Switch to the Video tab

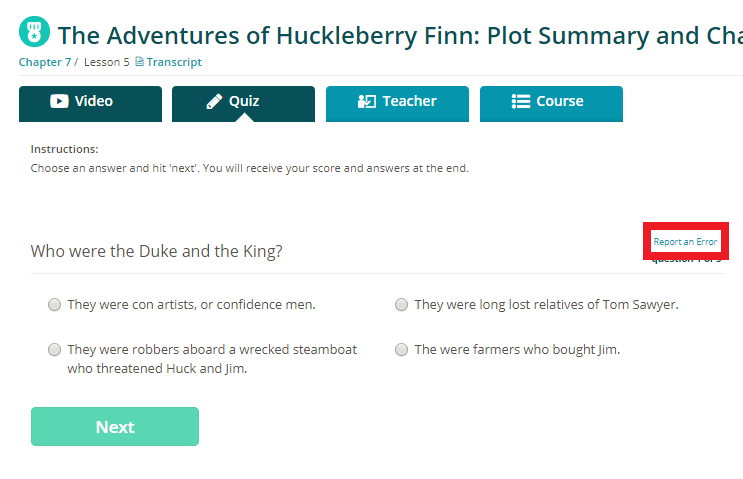click(90, 103)
